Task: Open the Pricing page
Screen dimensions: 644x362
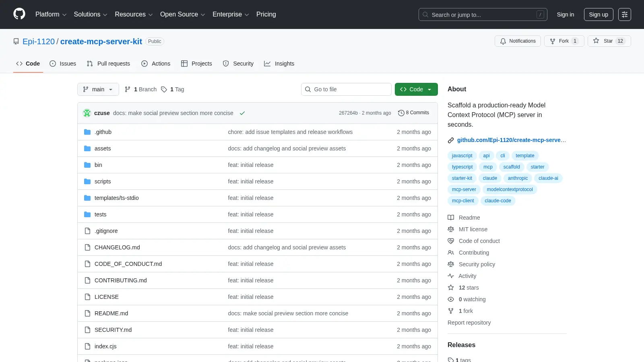Action: click(x=266, y=14)
